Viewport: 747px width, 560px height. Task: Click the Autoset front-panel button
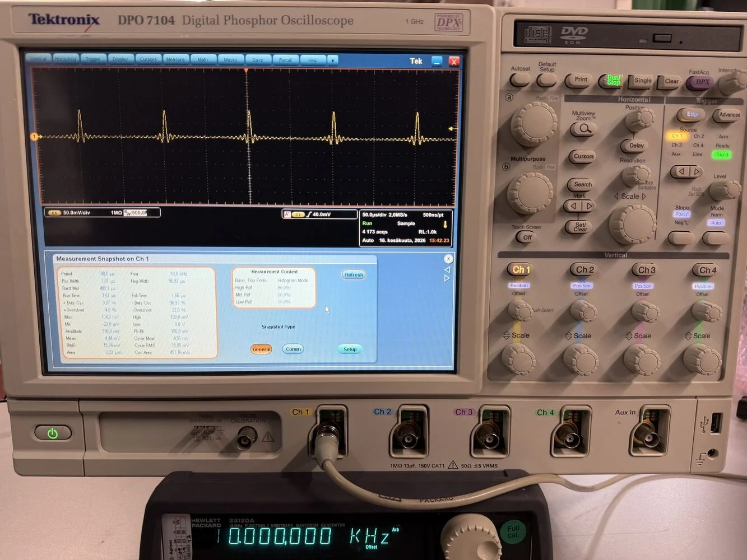[520, 80]
